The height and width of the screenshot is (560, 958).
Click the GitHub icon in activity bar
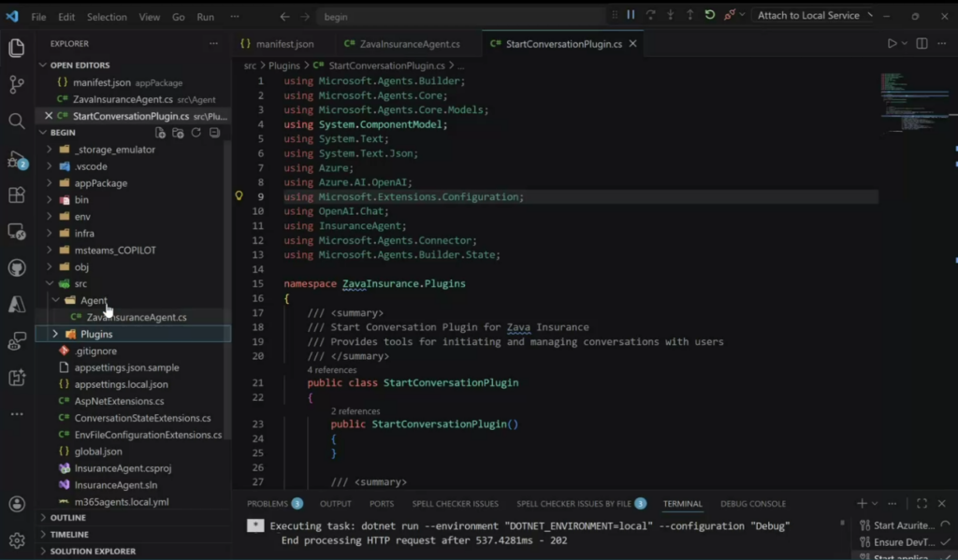click(x=16, y=268)
